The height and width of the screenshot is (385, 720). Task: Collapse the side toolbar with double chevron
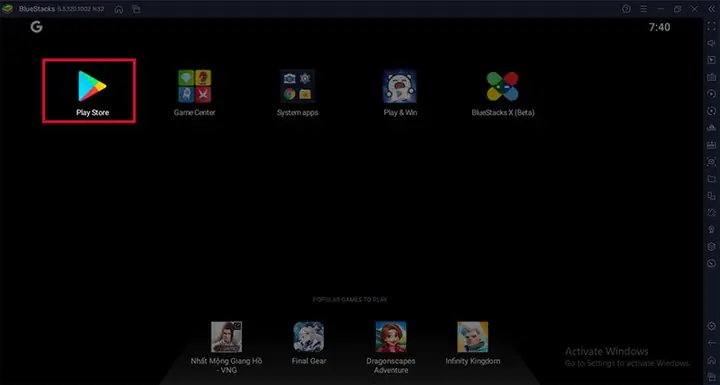(711, 9)
